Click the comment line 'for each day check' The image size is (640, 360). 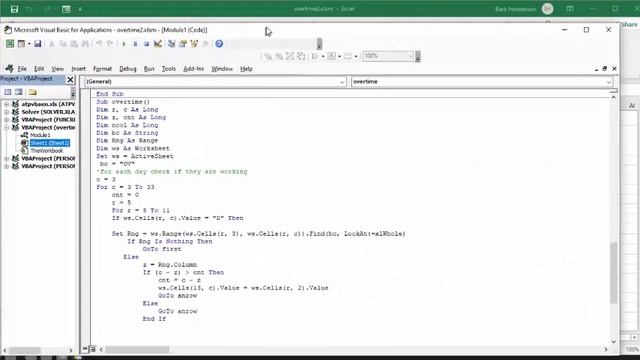[x=172, y=171]
